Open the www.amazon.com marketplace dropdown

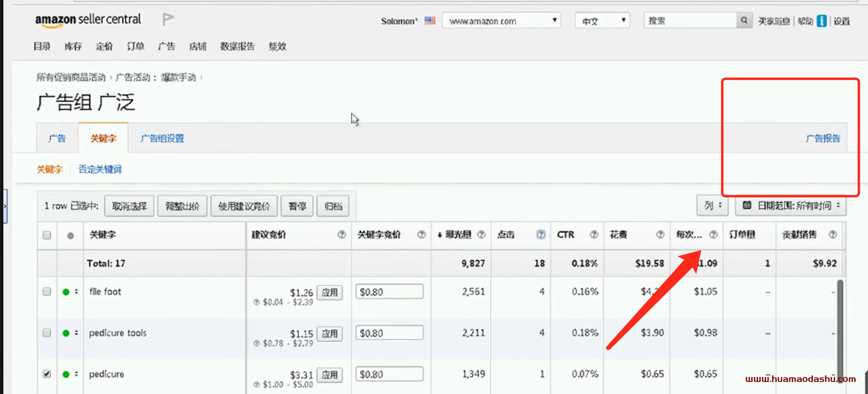(501, 21)
